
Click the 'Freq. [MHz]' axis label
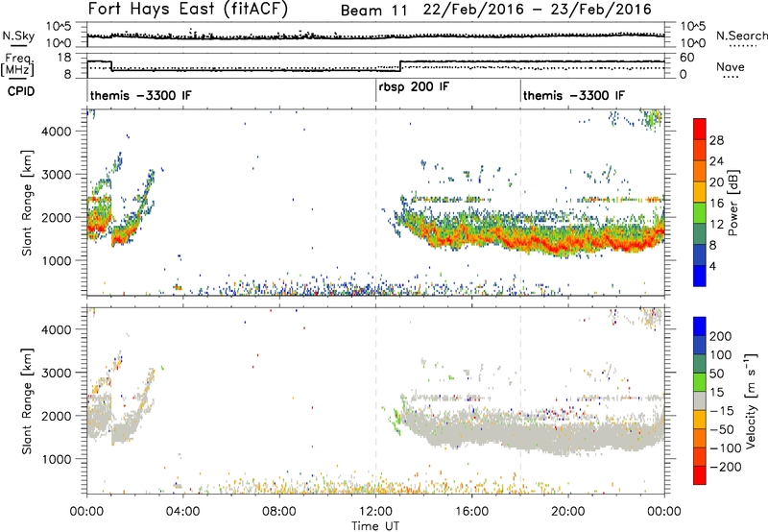(x=17, y=64)
